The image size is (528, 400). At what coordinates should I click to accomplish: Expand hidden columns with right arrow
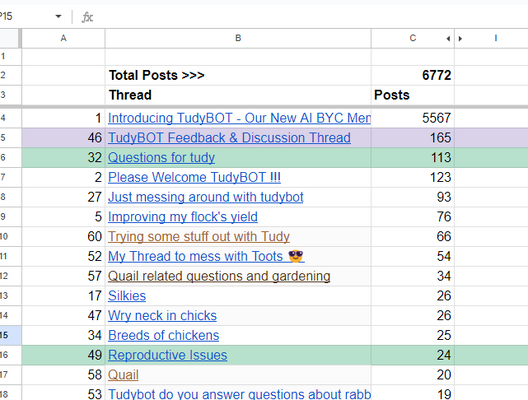(x=460, y=39)
